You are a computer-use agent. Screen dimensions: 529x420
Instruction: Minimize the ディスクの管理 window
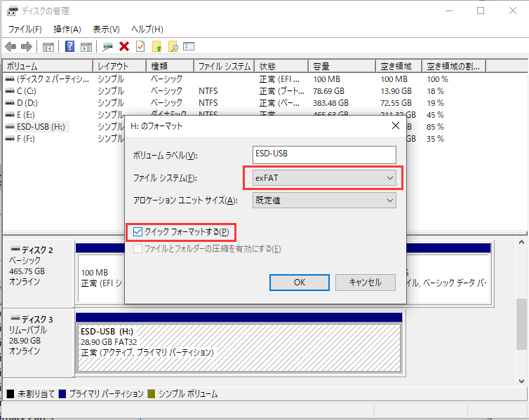point(449,11)
